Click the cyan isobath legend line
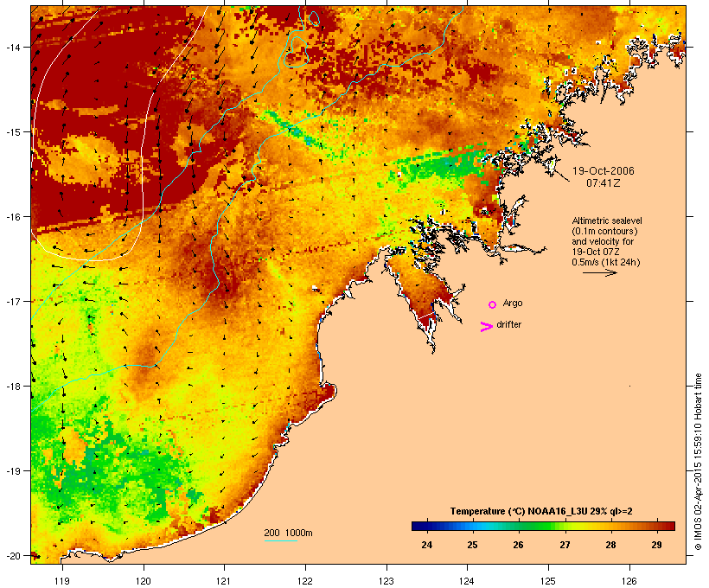Viewport: 709px width, 588px height. click(x=280, y=540)
